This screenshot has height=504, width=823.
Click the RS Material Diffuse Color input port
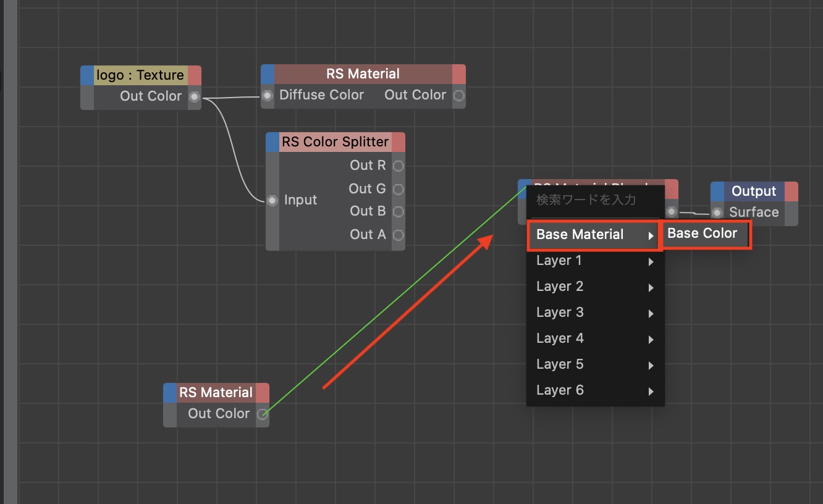268,96
